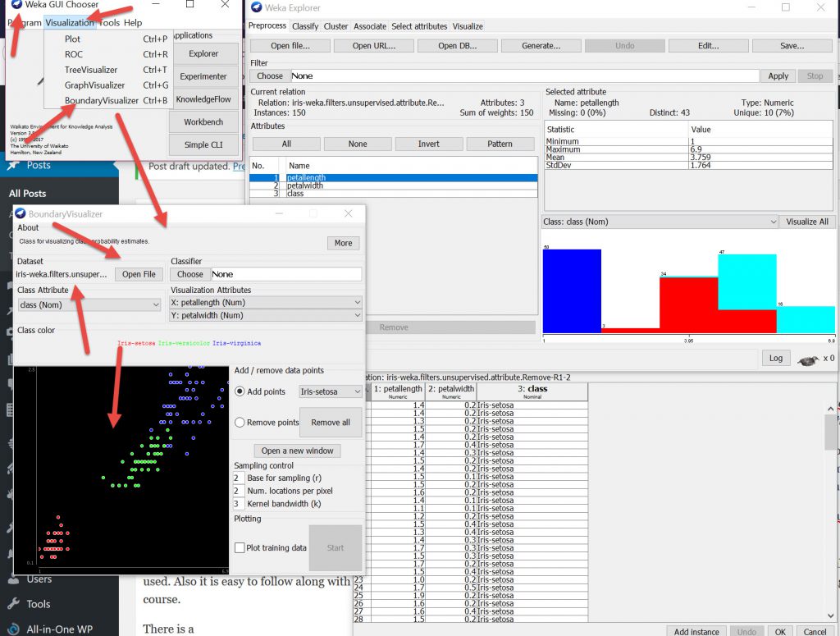The width and height of the screenshot is (840, 636).
Task: Click the Weka GUI Chooser logo icon
Action: tap(16, 5)
